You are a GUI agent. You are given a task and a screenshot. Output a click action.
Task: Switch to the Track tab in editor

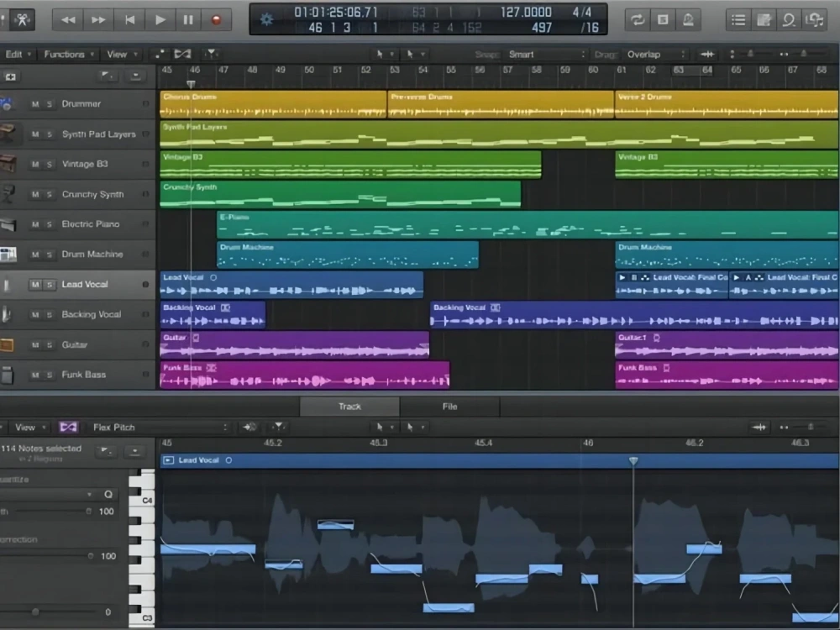pos(349,407)
